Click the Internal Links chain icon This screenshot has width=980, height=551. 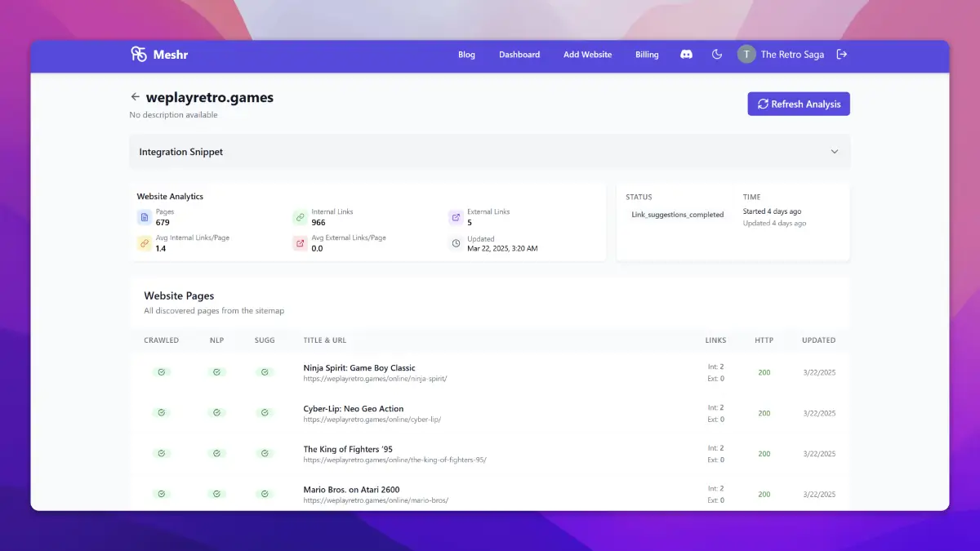[300, 217]
